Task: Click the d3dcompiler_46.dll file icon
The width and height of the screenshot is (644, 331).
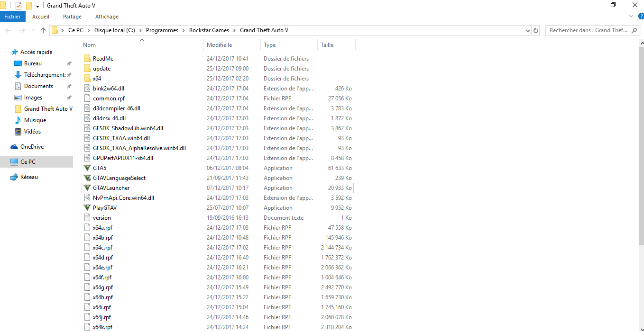Action: (87, 108)
